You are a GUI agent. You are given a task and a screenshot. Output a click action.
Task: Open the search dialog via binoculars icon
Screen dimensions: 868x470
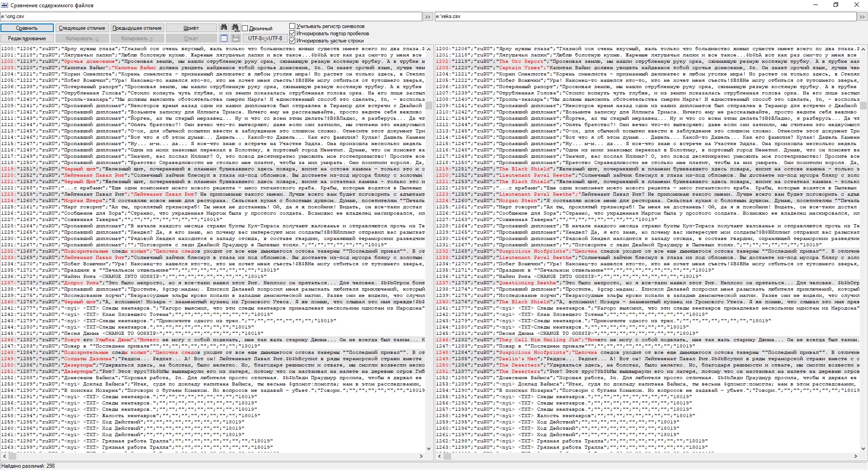click(x=224, y=28)
